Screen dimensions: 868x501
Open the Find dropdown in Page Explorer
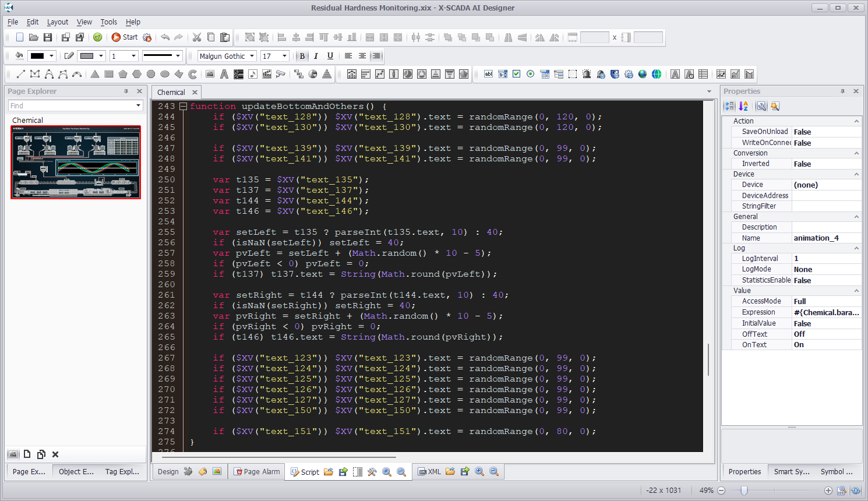[x=139, y=105]
